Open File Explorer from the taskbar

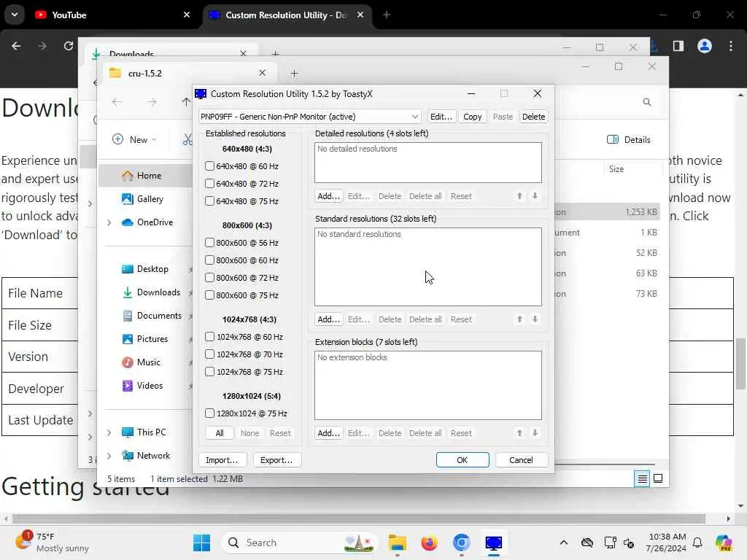click(398, 542)
